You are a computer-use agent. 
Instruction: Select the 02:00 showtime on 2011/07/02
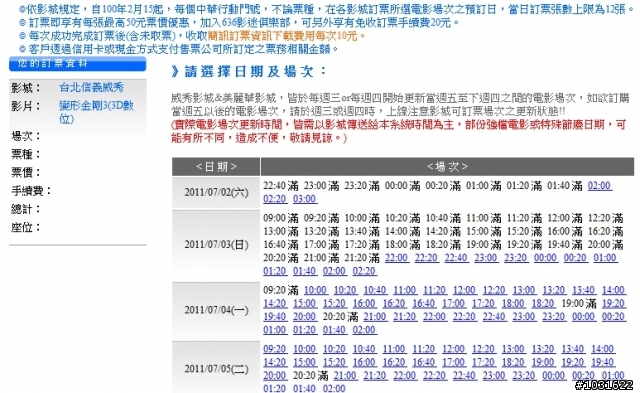pos(599,186)
